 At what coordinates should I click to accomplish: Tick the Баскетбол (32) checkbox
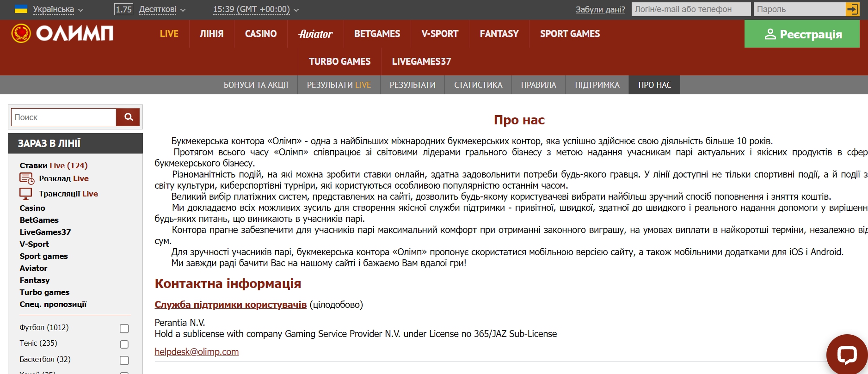124,360
